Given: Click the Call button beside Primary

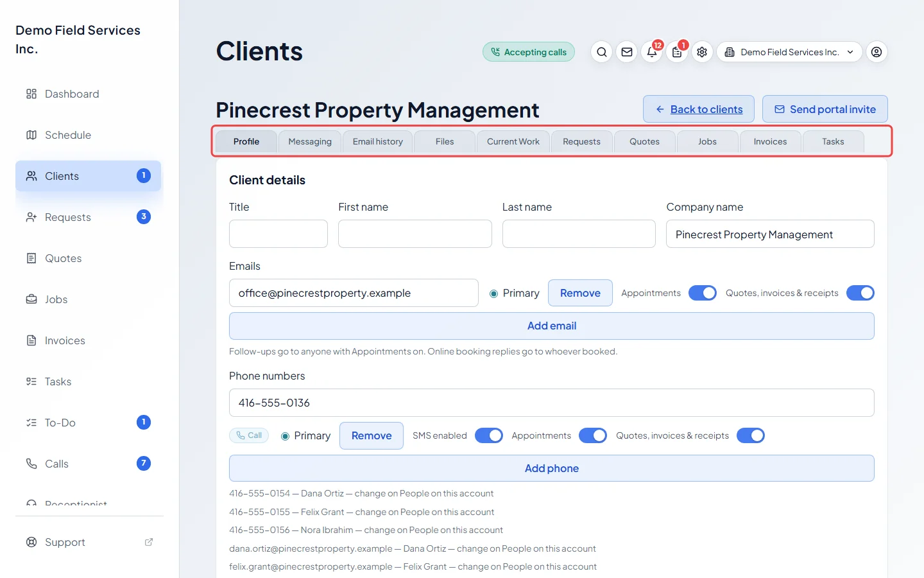Looking at the screenshot, I should [x=249, y=435].
